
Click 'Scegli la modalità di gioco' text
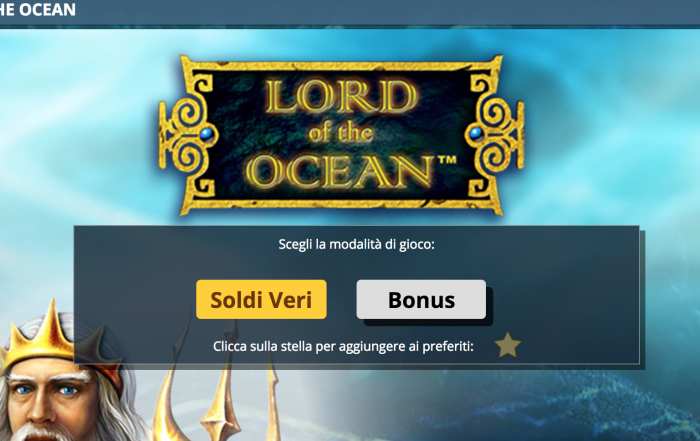point(356,244)
